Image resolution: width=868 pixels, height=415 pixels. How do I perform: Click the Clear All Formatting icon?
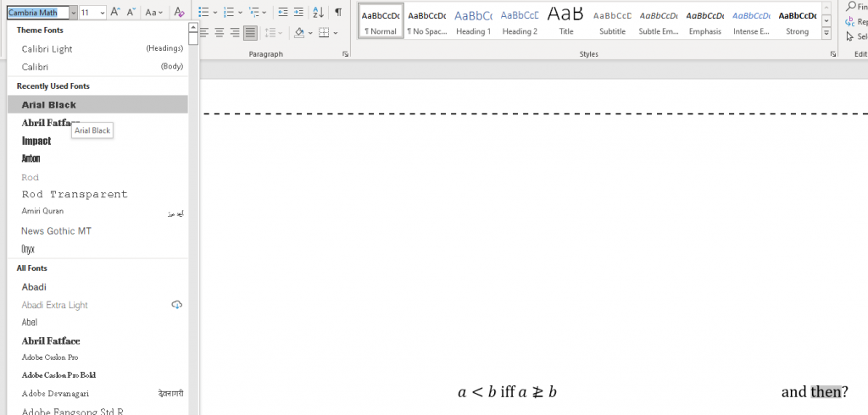178,13
